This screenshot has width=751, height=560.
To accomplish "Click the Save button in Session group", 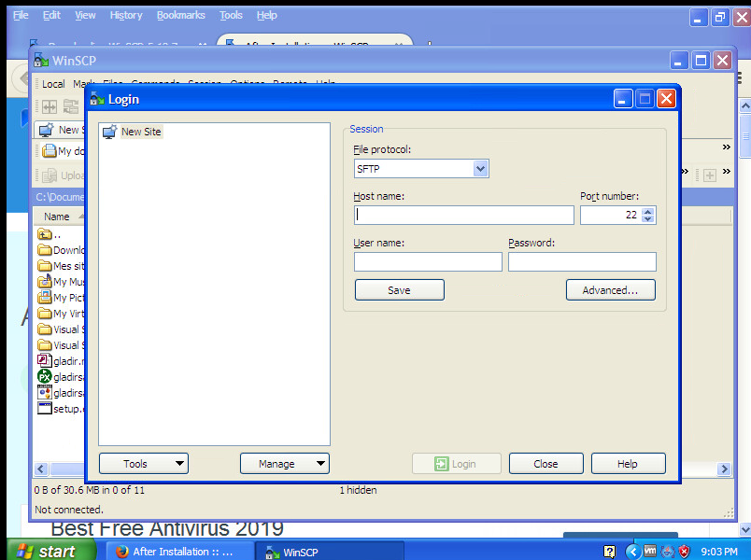I will 400,290.
